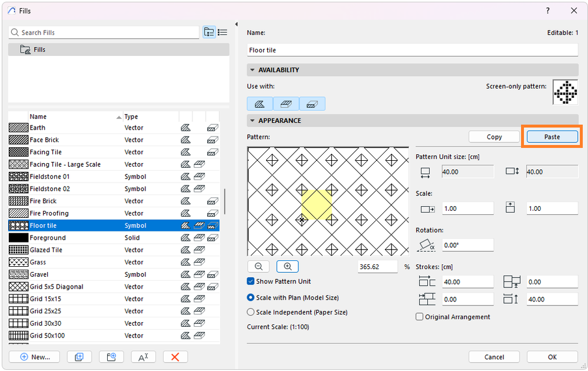Click the rename fill icon button
Image resolution: width=588 pixels, height=371 pixels.
[x=143, y=357]
